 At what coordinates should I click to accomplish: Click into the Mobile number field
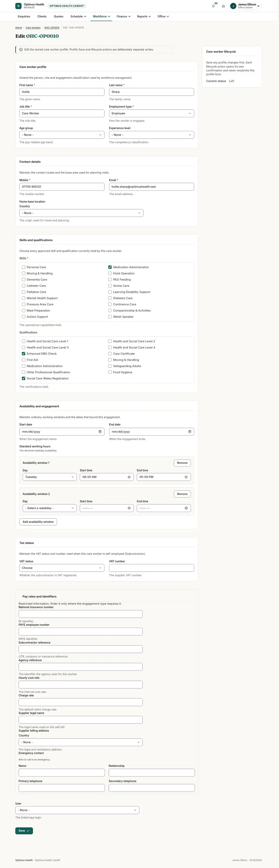pos(62,187)
